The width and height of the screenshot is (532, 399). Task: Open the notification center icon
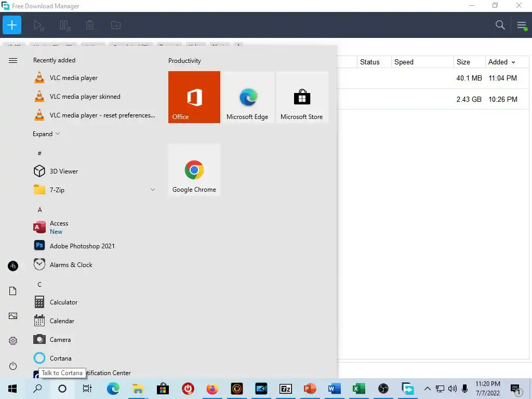coord(515,390)
